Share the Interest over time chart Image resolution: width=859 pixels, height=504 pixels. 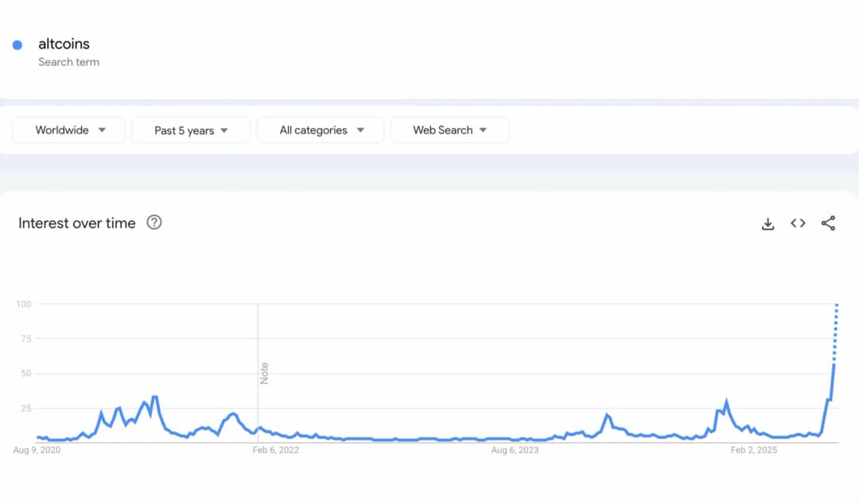tap(828, 223)
